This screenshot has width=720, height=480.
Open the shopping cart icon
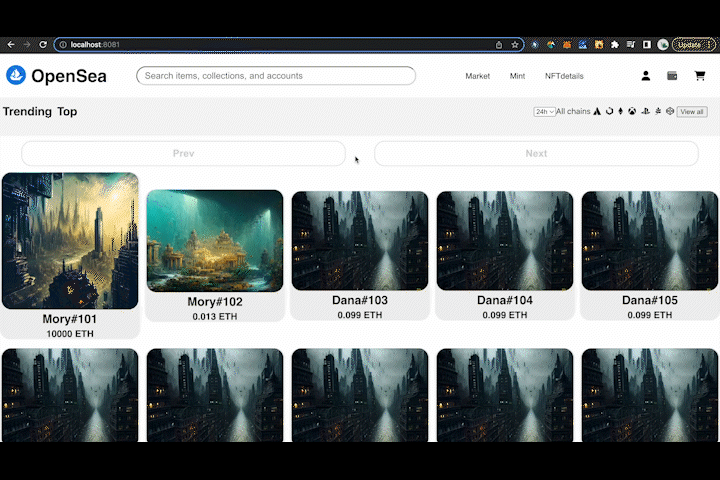pyautogui.click(x=699, y=76)
